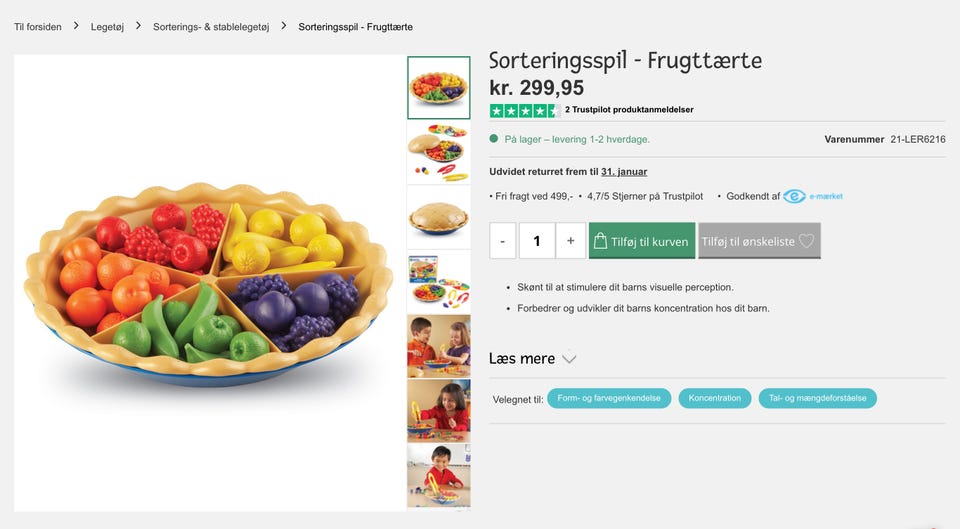Decrease quantity with the minus button
Viewport: 960px width, 529px height.
tap(503, 241)
